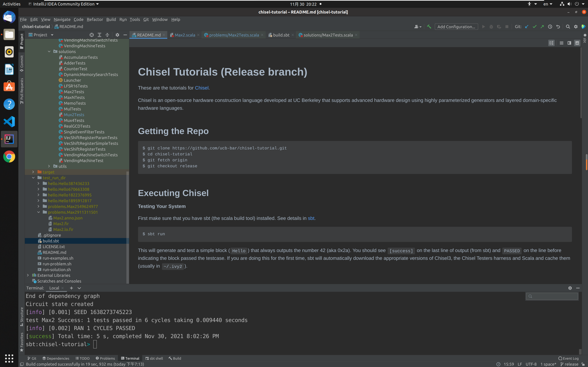Collapse the solutions folder

pos(49,51)
